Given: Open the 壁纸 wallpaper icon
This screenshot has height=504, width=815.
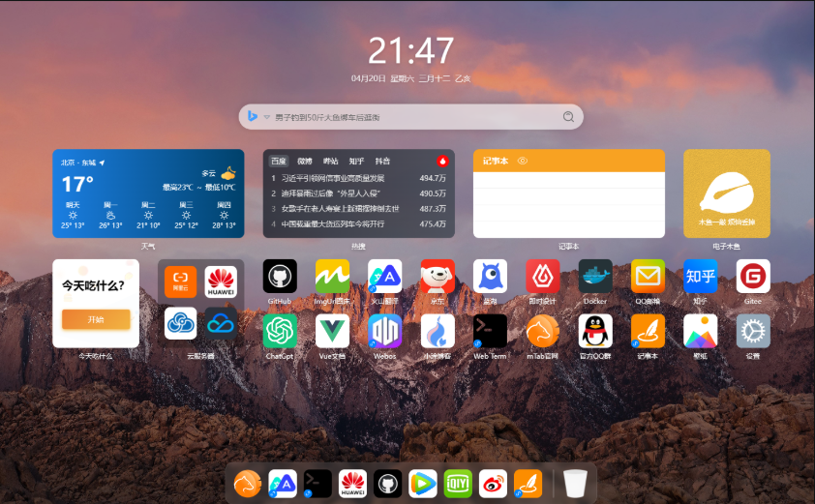Looking at the screenshot, I should tap(700, 331).
